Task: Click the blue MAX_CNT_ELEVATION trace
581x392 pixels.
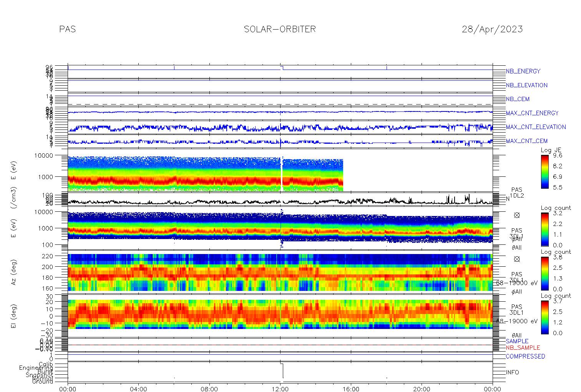Action: [280, 127]
